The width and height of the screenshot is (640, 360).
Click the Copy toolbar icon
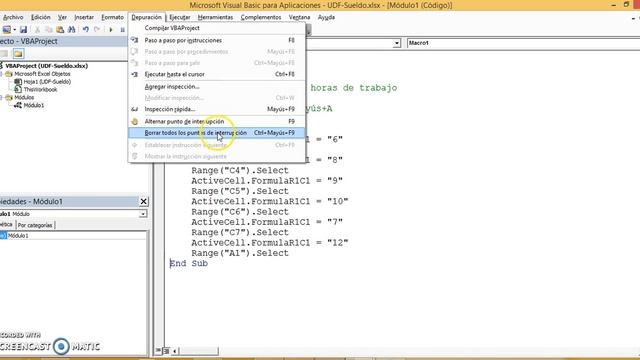pyautogui.click(x=49, y=29)
